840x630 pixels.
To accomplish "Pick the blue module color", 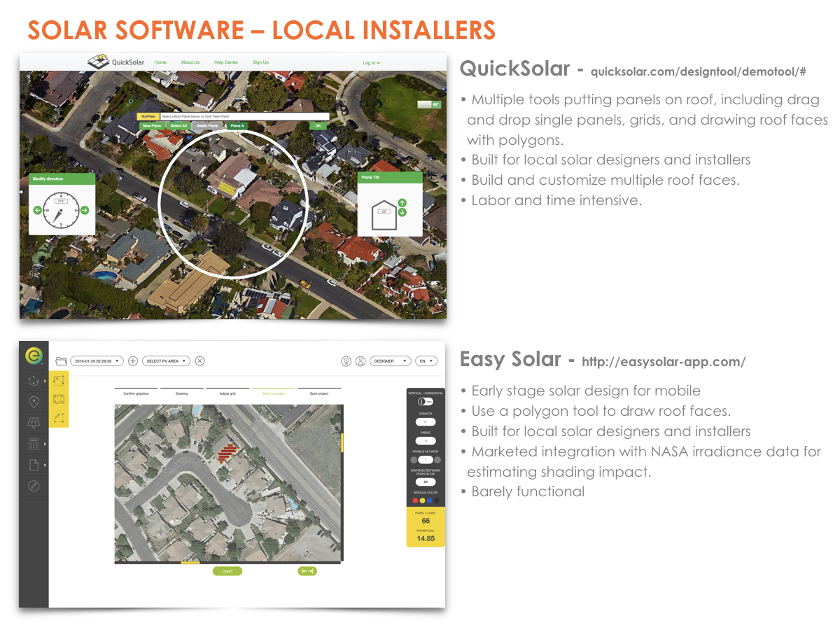I will tap(430, 500).
